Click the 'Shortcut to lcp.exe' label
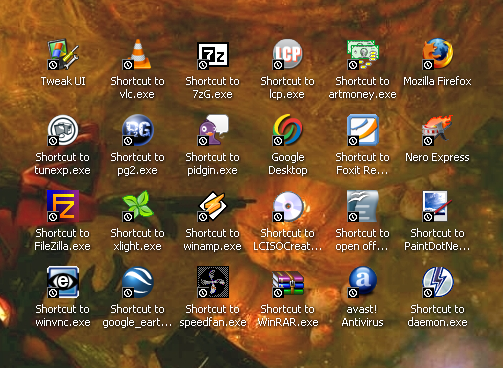 (x=287, y=88)
